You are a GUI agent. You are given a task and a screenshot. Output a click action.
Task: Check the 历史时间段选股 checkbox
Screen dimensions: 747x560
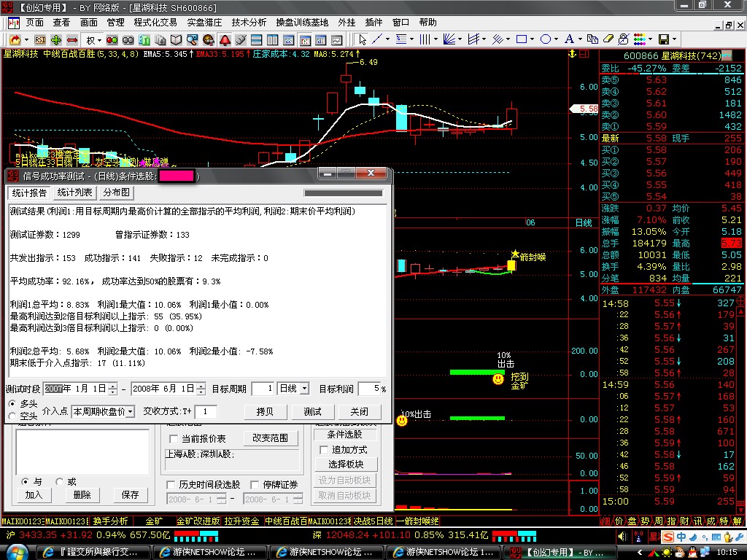[171, 484]
